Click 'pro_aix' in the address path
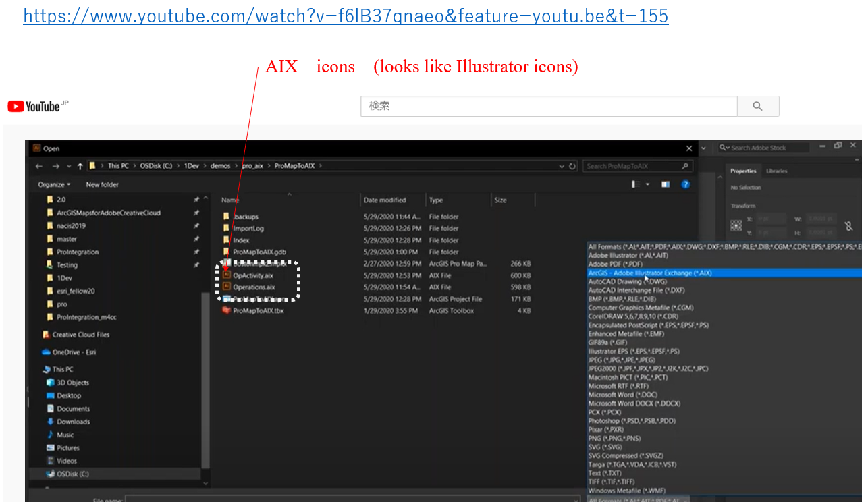Image resolution: width=868 pixels, height=502 pixels. click(252, 166)
